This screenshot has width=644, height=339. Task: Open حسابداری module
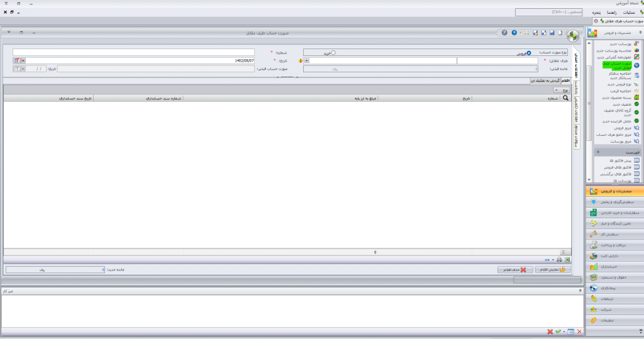(615, 266)
